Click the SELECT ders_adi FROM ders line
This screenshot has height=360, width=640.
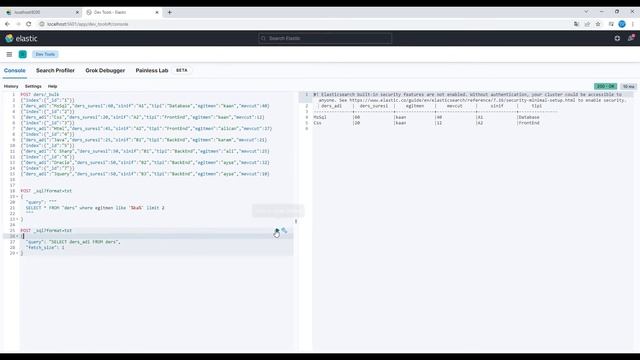(x=73, y=242)
